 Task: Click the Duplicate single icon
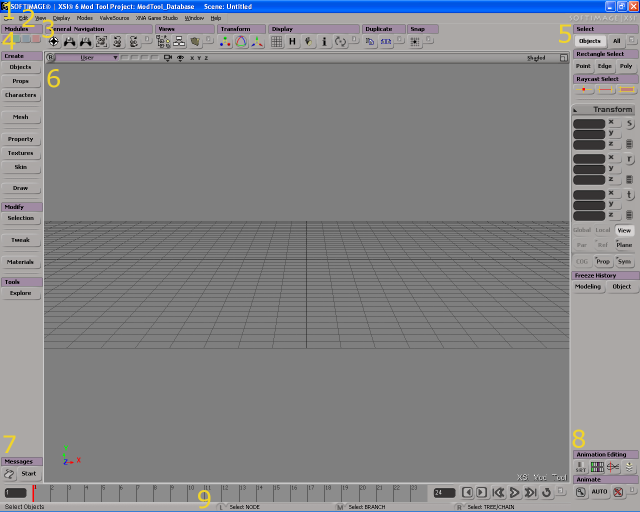point(370,42)
